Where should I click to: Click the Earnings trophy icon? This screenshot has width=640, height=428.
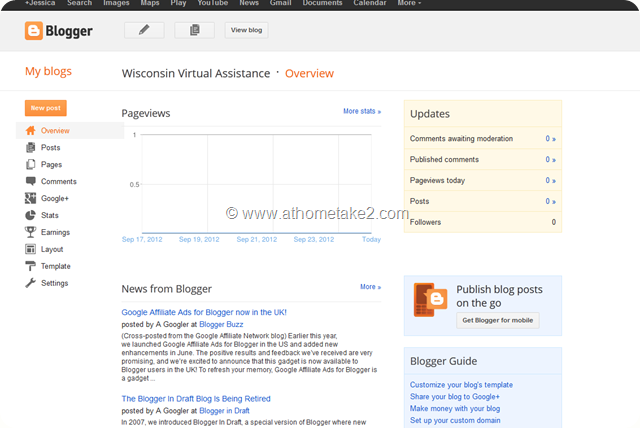30,232
